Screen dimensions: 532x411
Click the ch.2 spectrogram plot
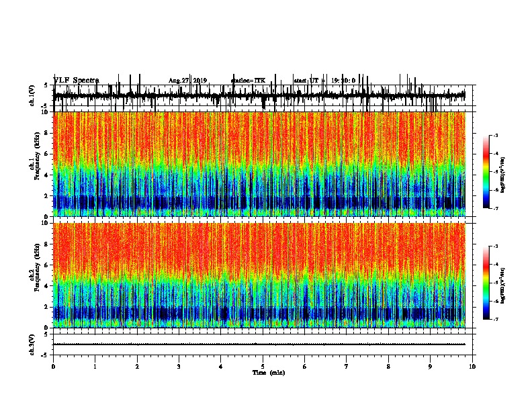259,275
